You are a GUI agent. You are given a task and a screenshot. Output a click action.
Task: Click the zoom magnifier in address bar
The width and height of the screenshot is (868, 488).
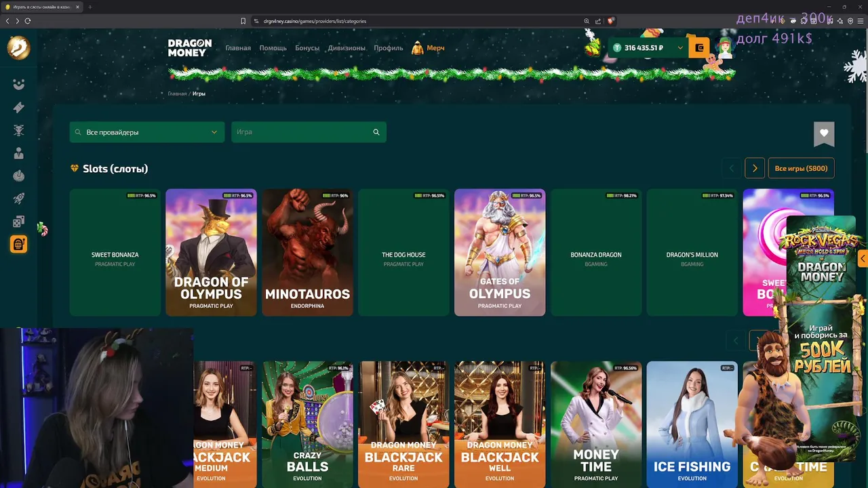pyautogui.click(x=587, y=21)
